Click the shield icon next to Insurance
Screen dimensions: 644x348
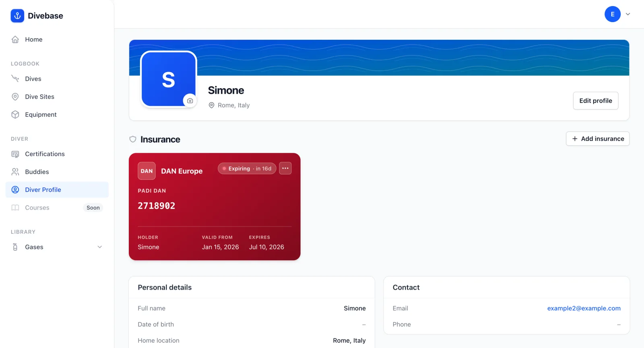133,139
